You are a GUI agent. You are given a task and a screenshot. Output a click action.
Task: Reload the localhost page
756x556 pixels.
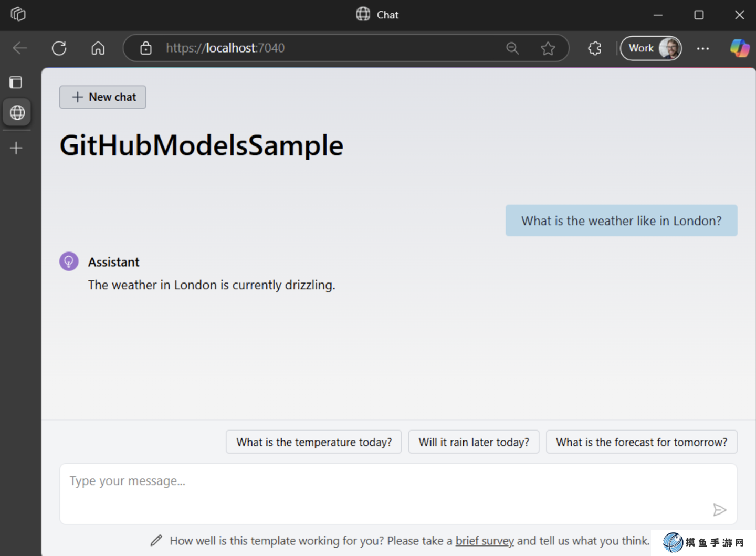coord(59,48)
